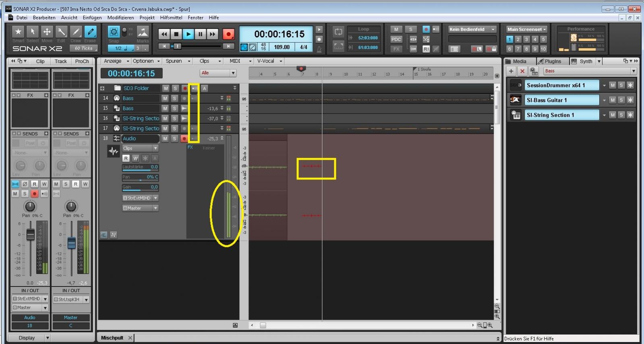Rewind the transport
This screenshot has height=344, width=644.
[164, 34]
